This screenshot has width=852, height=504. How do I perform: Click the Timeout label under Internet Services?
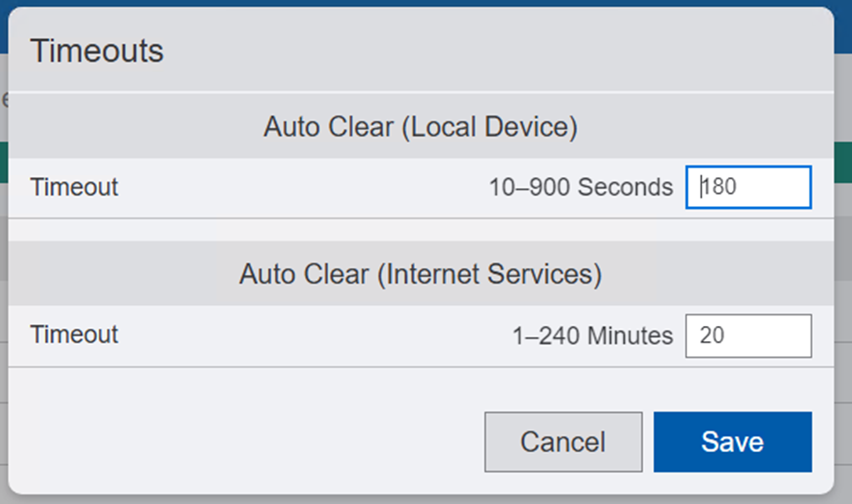coord(74,336)
